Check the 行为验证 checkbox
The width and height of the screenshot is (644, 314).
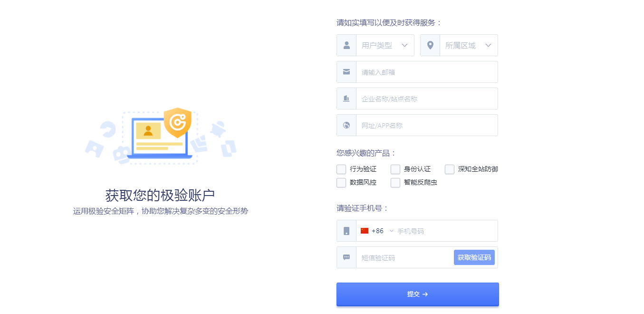tap(341, 169)
